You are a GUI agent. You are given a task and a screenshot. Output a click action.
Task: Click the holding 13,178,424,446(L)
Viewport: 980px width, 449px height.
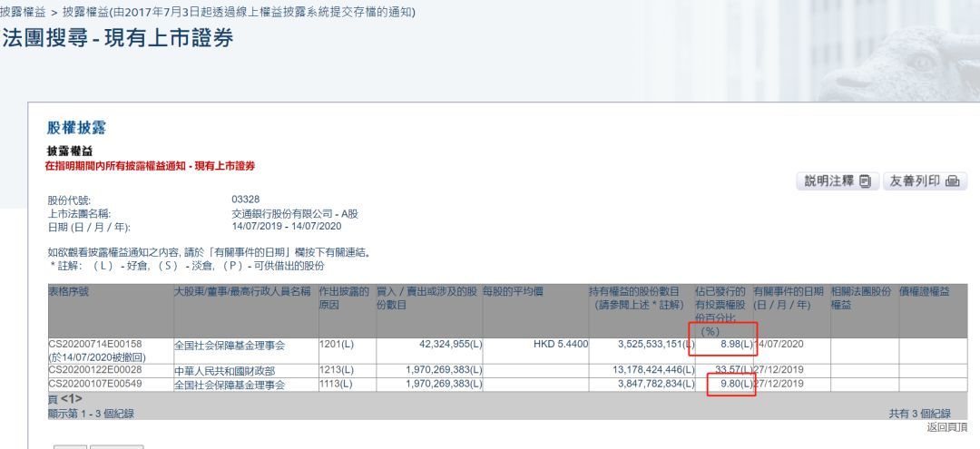(653, 370)
